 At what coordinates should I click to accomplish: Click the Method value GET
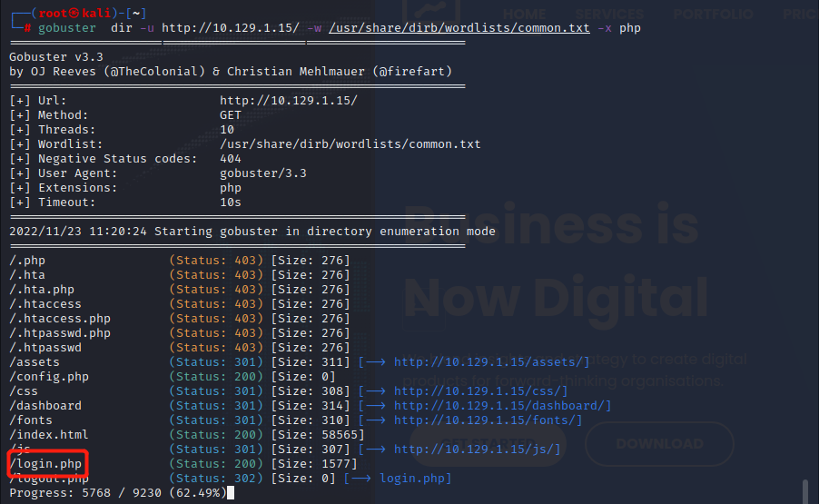point(231,115)
